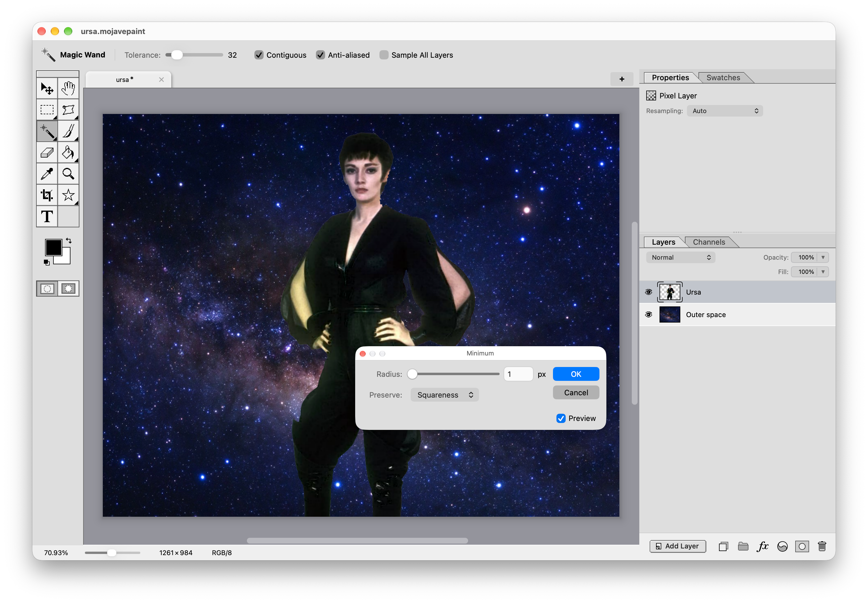Click the Add Layer button

[677, 546]
